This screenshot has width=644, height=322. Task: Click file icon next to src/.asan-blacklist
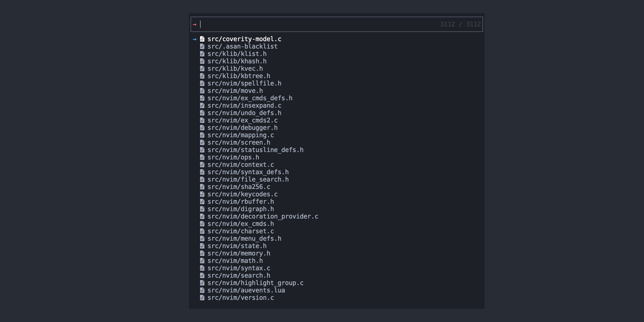(202, 46)
